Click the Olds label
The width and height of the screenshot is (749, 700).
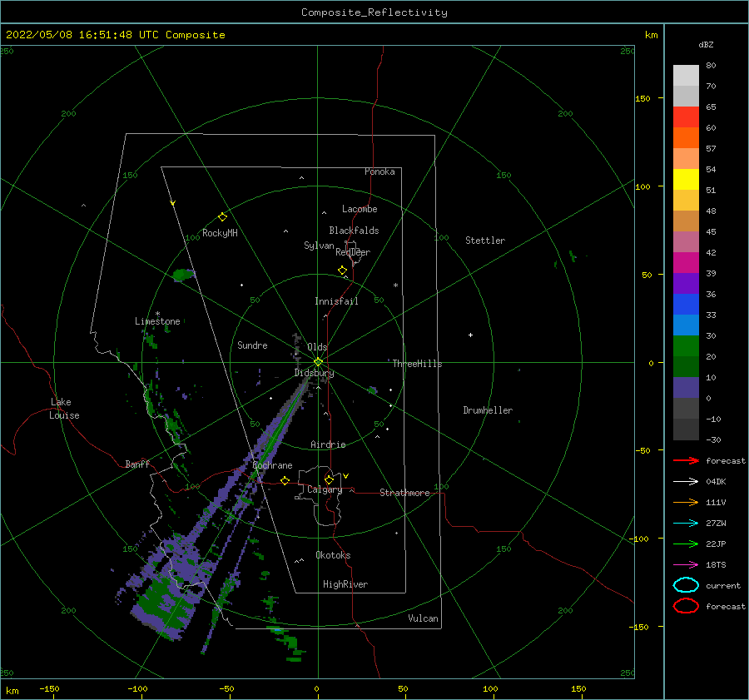pyautogui.click(x=317, y=347)
